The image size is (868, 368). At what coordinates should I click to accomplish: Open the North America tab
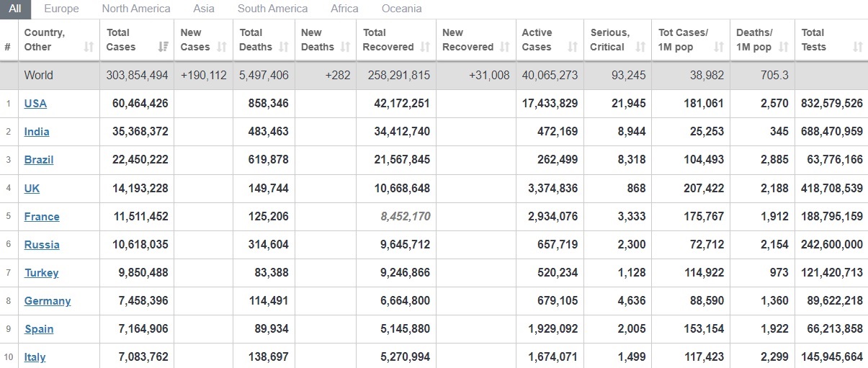pyautogui.click(x=136, y=9)
